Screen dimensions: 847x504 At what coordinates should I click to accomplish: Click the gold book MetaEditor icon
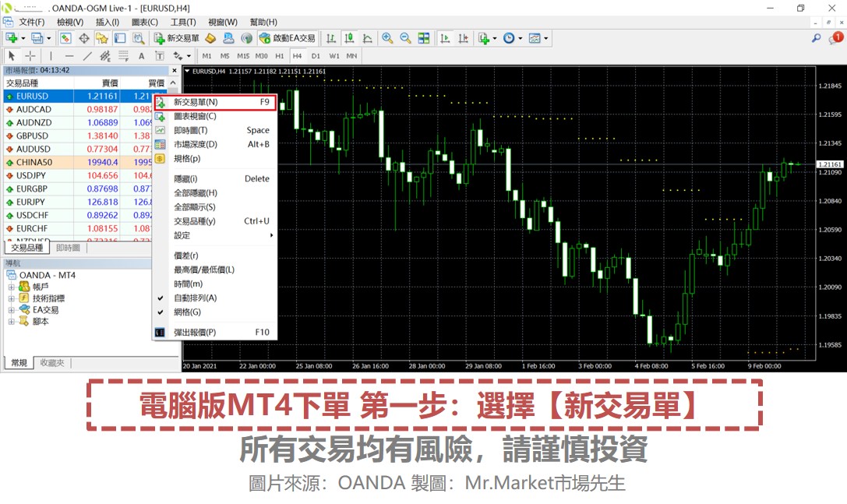(210, 38)
